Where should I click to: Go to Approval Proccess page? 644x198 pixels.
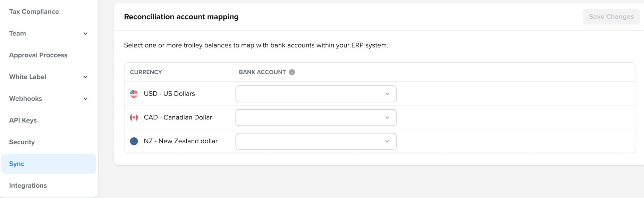38,55
